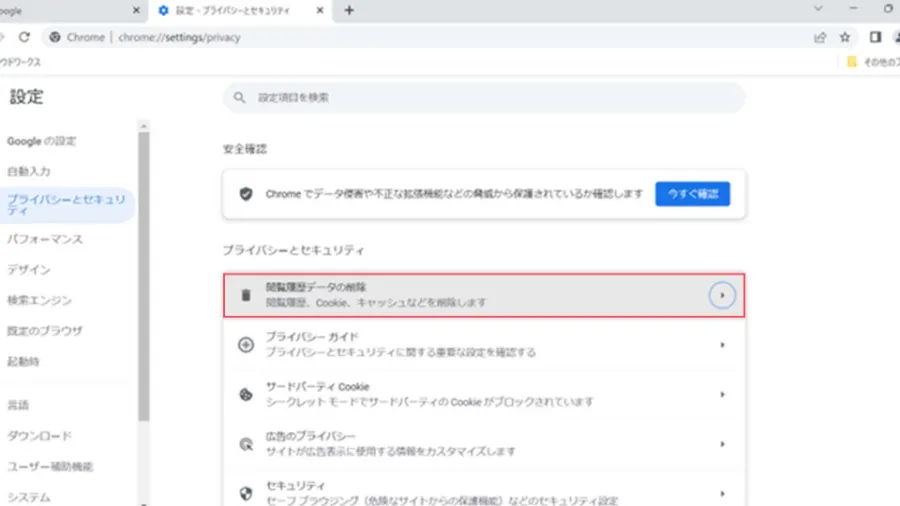Image resolution: width=900 pixels, height=506 pixels.
Task: Click the globe shield icon for セキュリティ
Action: tap(246, 493)
